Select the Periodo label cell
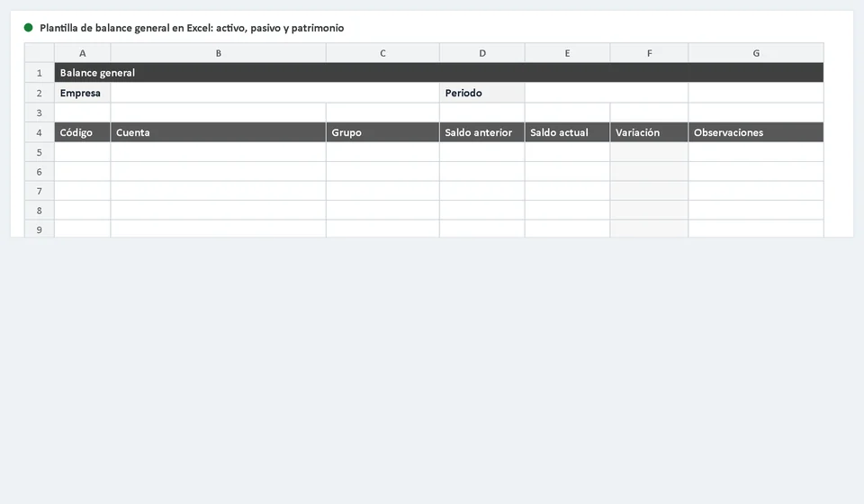The height and width of the screenshot is (504, 864). (482, 93)
